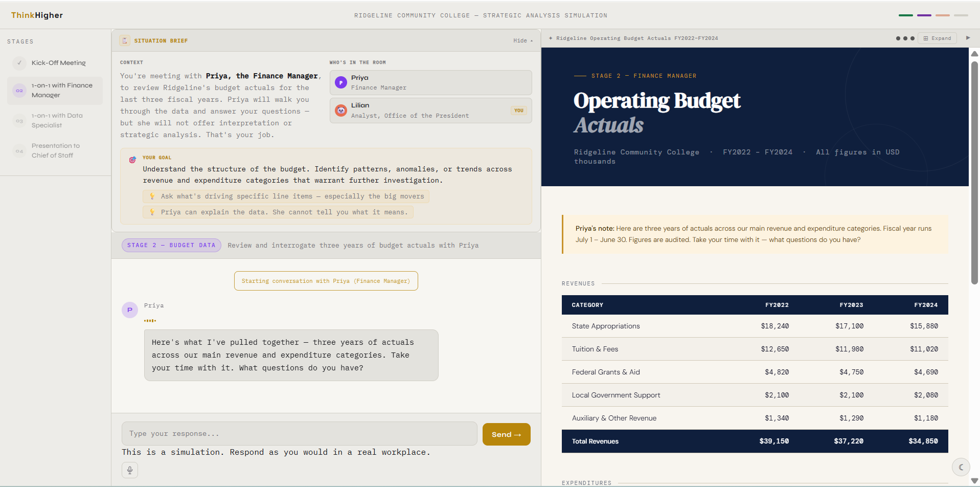Click the FY2022 column header
This screenshot has height=487, width=980.
tap(777, 305)
